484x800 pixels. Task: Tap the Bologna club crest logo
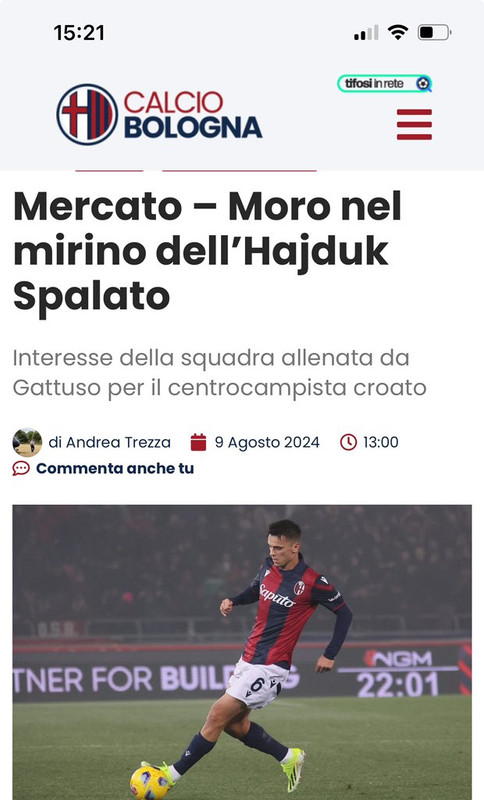(x=87, y=114)
